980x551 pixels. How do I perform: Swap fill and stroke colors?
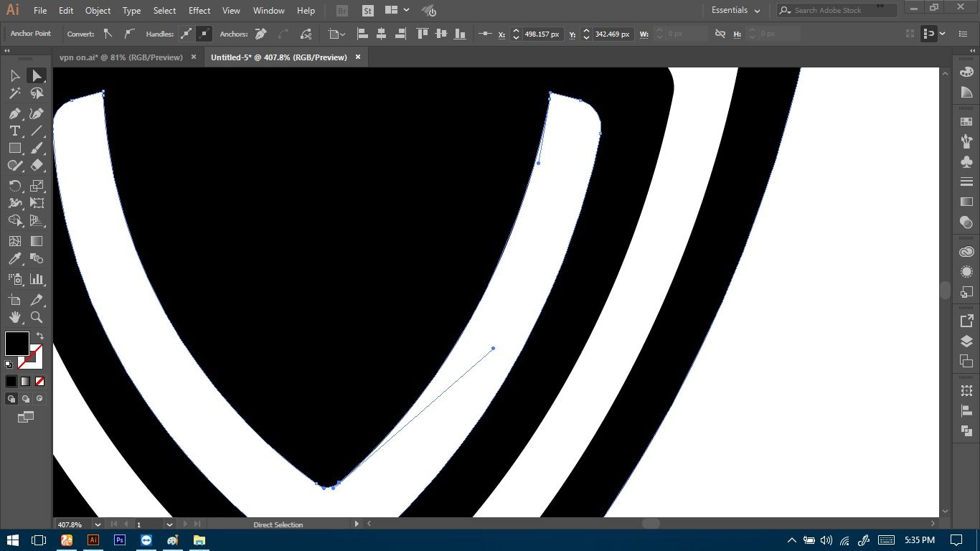click(39, 336)
